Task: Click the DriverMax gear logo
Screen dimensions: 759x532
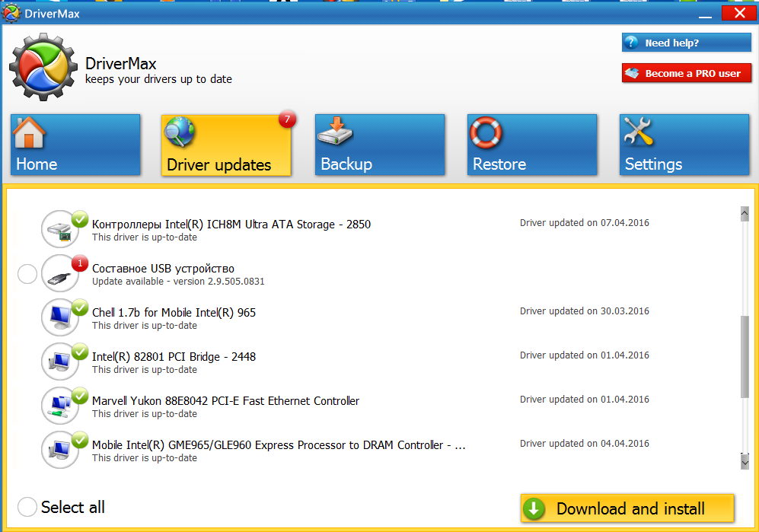Action: 43,67
